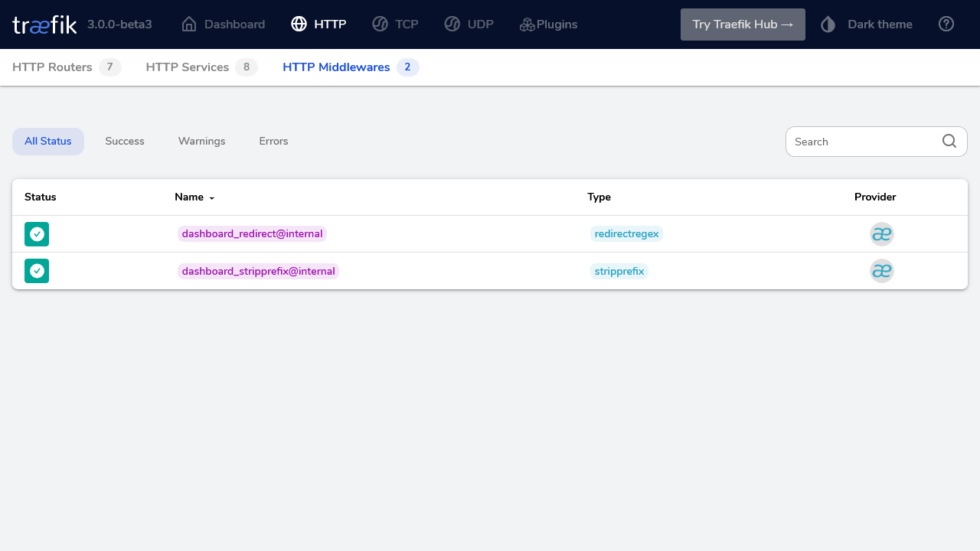Click the help question mark icon
The width and height of the screenshot is (980, 551).
(946, 24)
